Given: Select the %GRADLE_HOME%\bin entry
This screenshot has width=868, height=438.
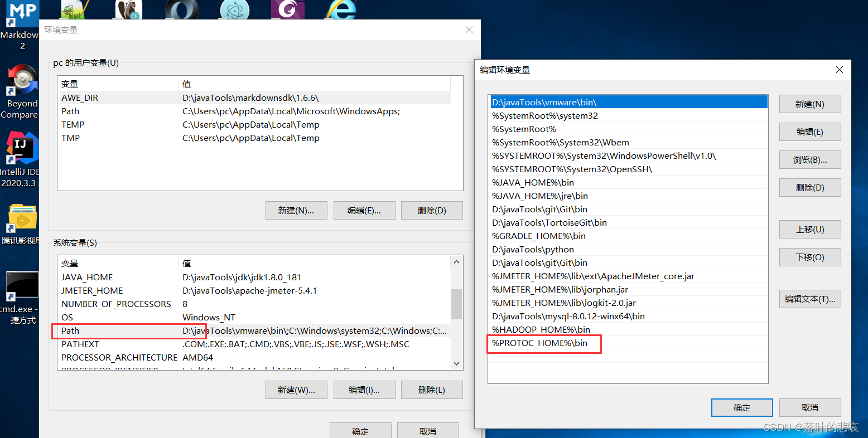Looking at the screenshot, I should (629, 236).
